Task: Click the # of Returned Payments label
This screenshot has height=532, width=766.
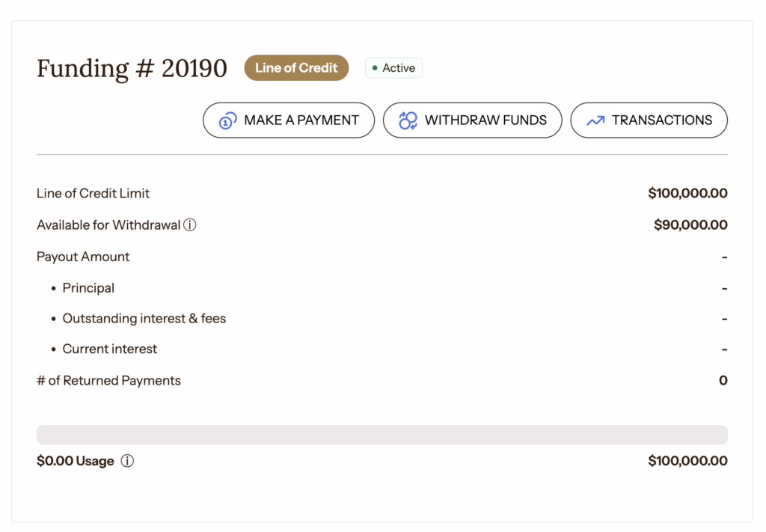Action: 108,380
